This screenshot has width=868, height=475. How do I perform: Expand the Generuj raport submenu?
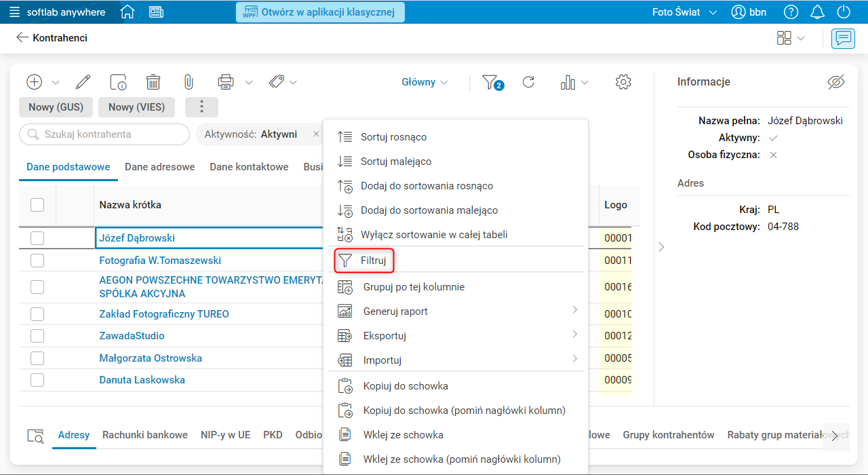(x=456, y=311)
